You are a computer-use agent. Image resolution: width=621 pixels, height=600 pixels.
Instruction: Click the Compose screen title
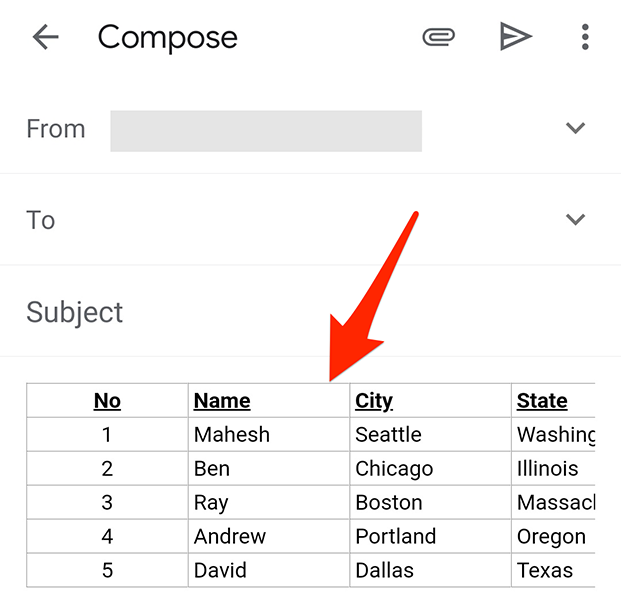click(x=168, y=38)
